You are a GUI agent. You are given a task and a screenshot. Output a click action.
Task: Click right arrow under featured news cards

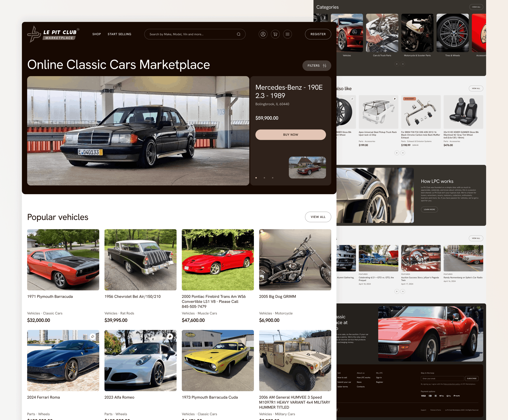403,291
